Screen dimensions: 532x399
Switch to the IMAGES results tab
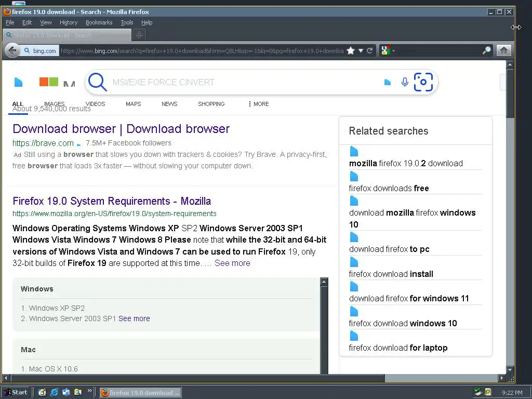point(54,104)
